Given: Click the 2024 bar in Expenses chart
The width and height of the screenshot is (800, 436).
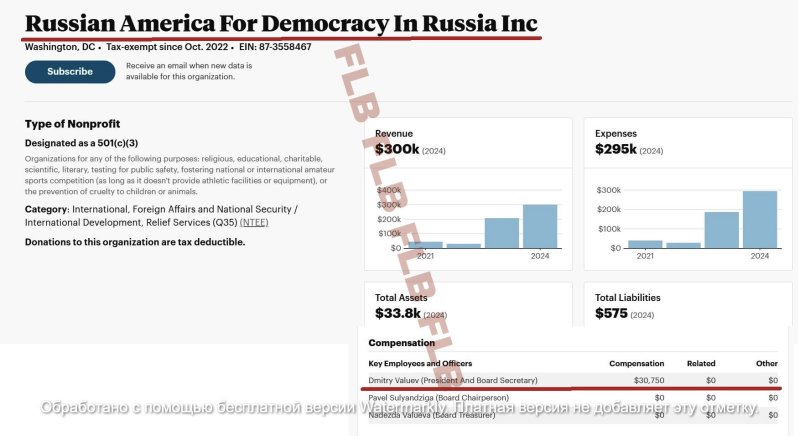Looking at the screenshot, I should tap(760, 219).
